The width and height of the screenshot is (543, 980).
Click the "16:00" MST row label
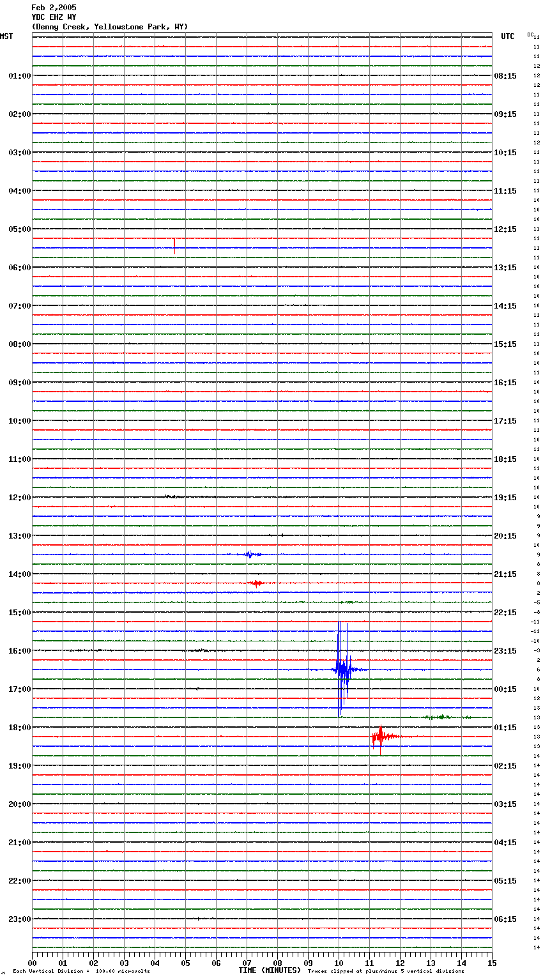(x=20, y=651)
